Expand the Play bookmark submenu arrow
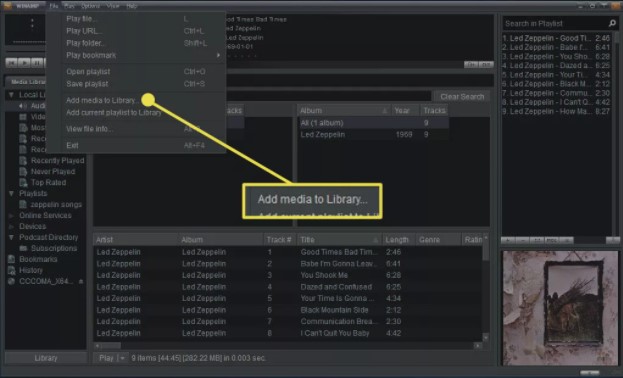 218,55
